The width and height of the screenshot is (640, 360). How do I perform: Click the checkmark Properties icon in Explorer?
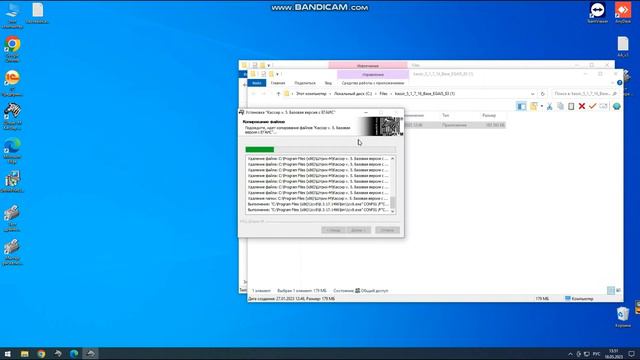pos(592,107)
